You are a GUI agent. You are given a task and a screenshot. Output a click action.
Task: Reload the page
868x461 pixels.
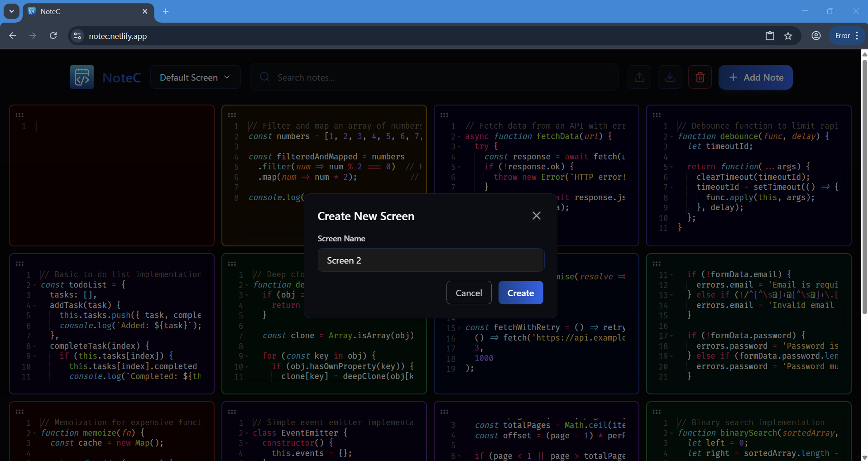coord(53,36)
